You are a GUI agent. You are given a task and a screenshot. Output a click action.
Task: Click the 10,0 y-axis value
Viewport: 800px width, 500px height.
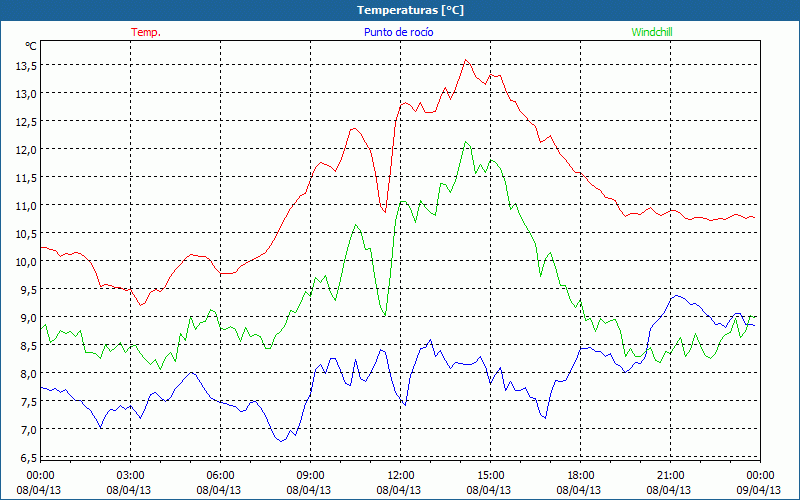[26, 261]
